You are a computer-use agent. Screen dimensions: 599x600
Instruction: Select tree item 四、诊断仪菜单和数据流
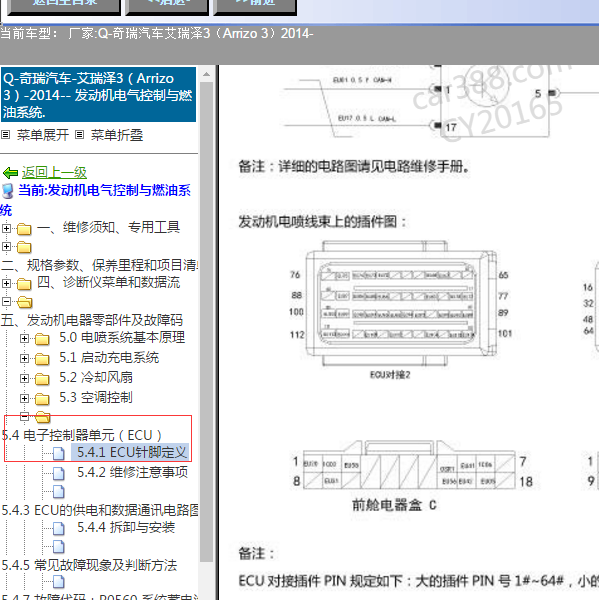pos(108,282)
